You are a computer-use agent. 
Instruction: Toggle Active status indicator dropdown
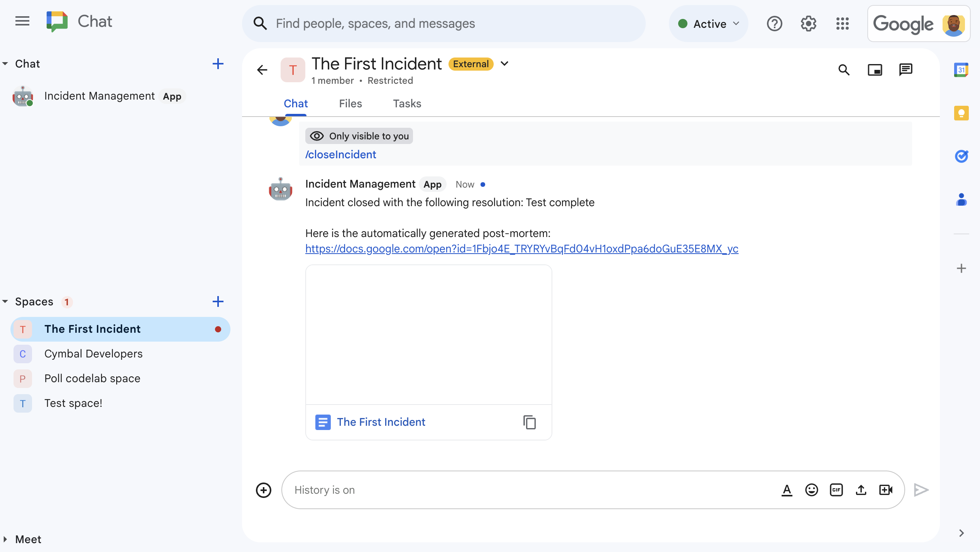pos(709,23)
